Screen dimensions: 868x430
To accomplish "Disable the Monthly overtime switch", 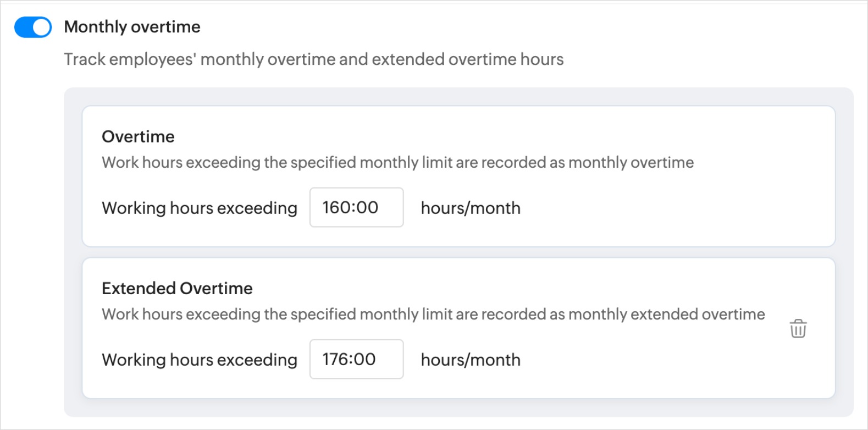I will coord(33,27).
